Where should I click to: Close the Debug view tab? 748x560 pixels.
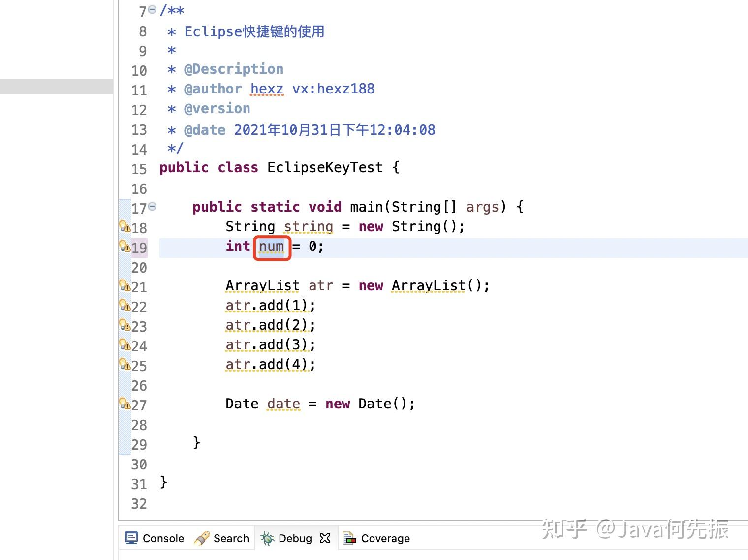click(325, 538)
